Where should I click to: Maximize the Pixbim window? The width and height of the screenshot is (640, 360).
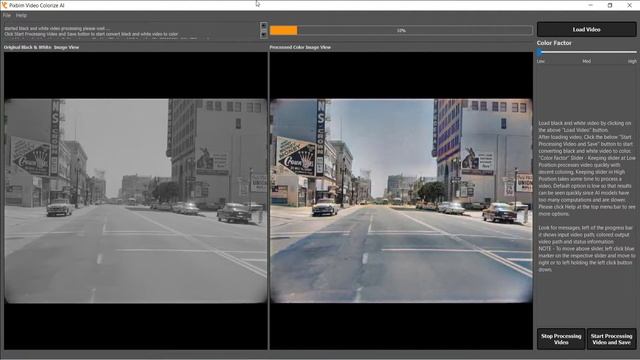(x=610, y=5)
